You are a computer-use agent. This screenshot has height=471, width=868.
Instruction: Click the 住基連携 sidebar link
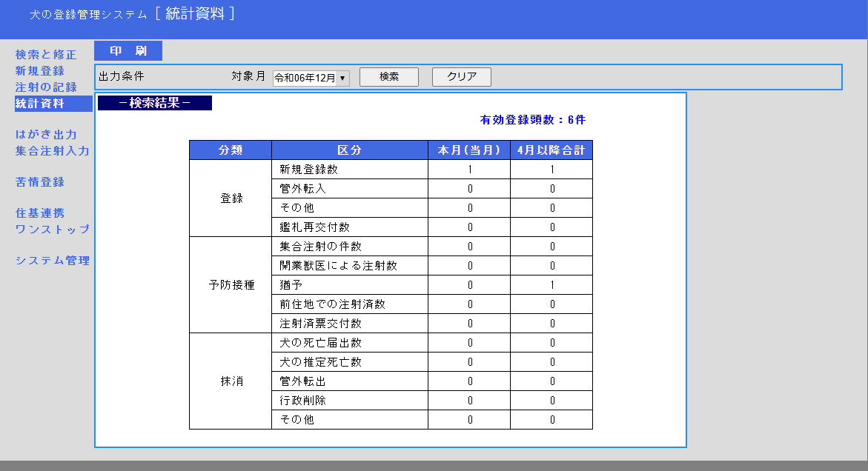coord(40,213)
